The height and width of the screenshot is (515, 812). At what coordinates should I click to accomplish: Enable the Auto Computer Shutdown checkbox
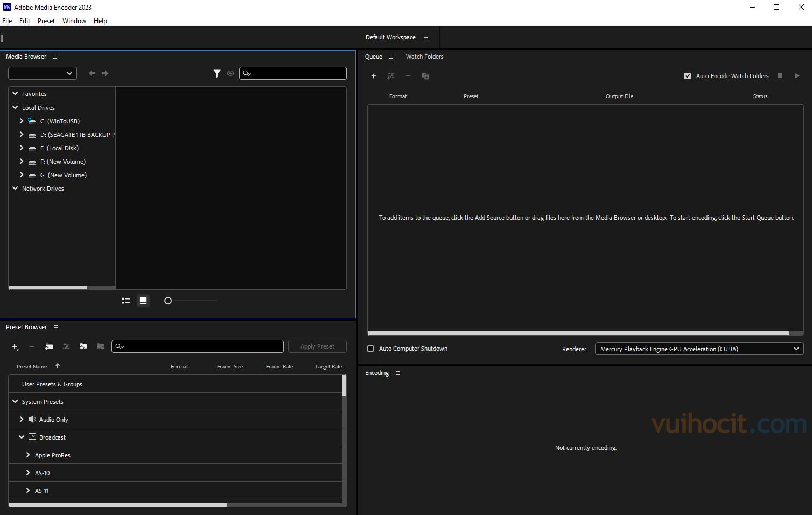[x=370, y=349]
